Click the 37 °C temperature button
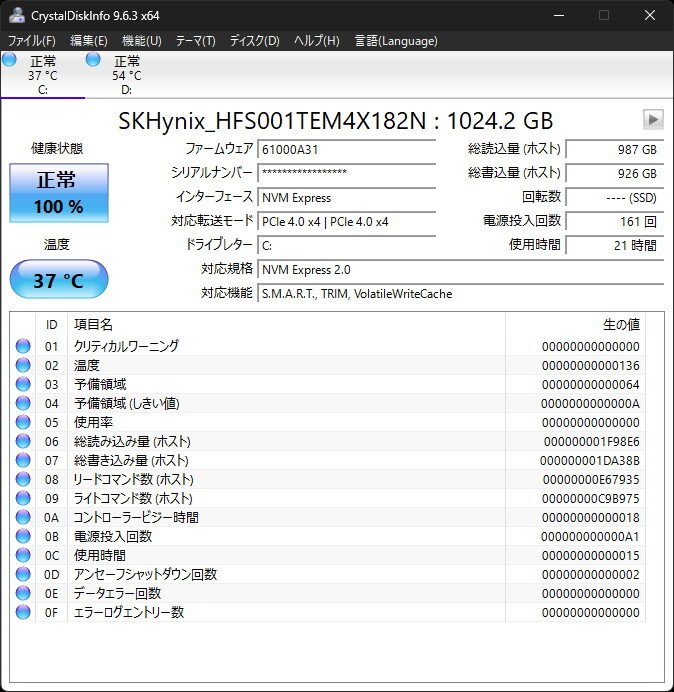Viewport: 674px width, 692px height. coord(59,279)
